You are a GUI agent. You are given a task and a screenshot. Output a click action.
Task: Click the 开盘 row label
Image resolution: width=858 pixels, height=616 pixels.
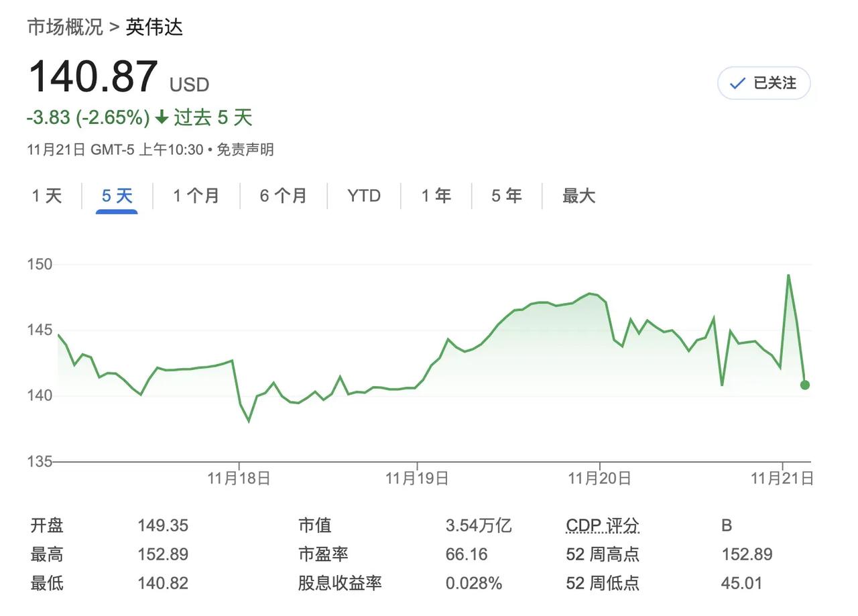(47, 526)
